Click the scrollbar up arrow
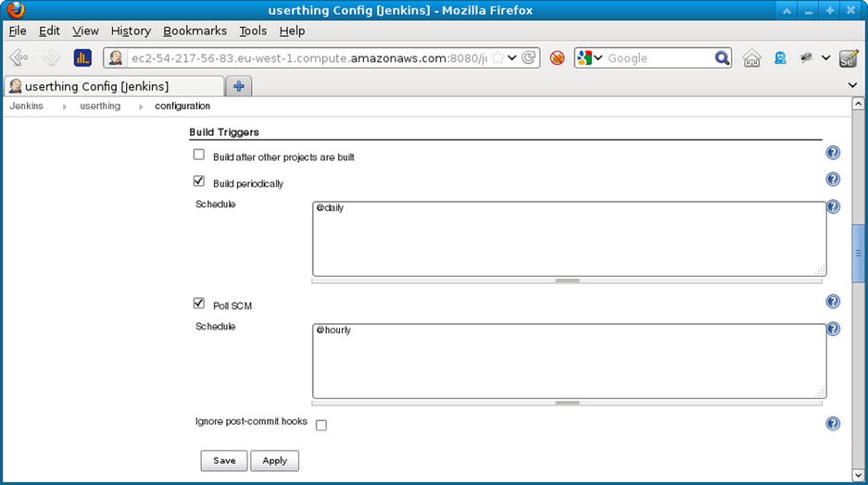The image size is (868, 485). click(858, 104)
